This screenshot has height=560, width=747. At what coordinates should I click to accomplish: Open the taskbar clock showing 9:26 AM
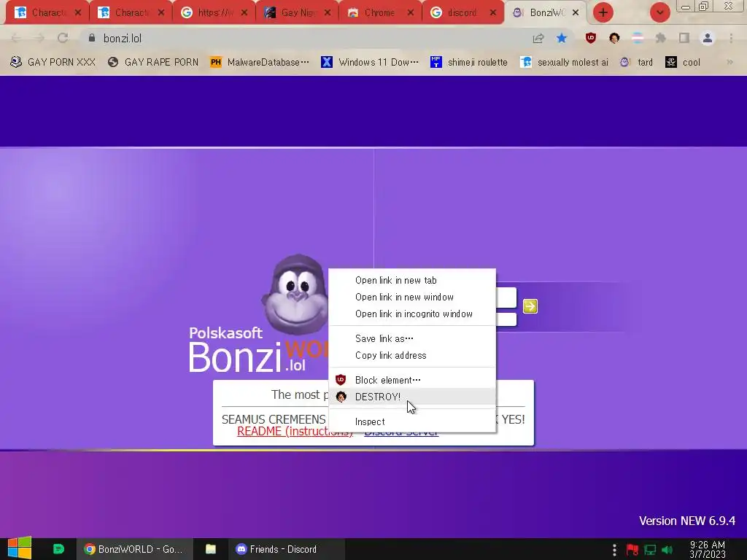tap(708, 550)
